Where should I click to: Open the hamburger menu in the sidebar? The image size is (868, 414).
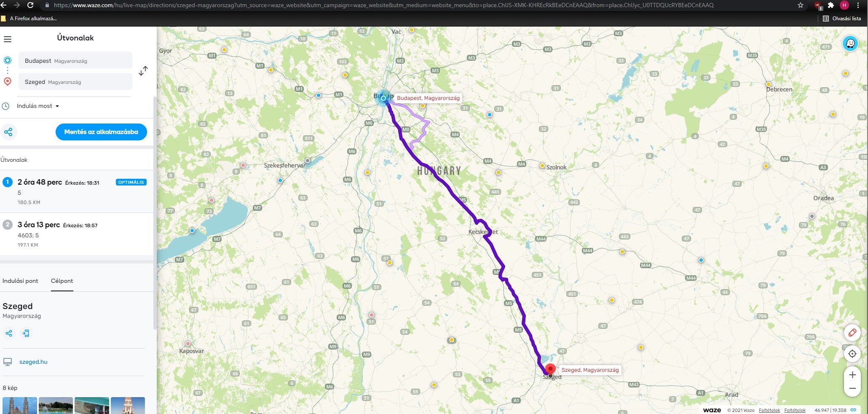(8, 39)
